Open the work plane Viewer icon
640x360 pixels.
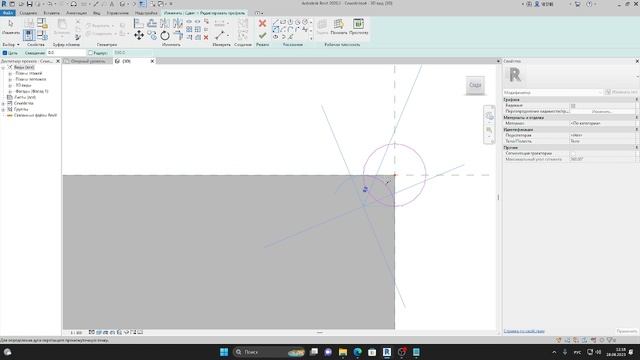(x=358, y=24)
